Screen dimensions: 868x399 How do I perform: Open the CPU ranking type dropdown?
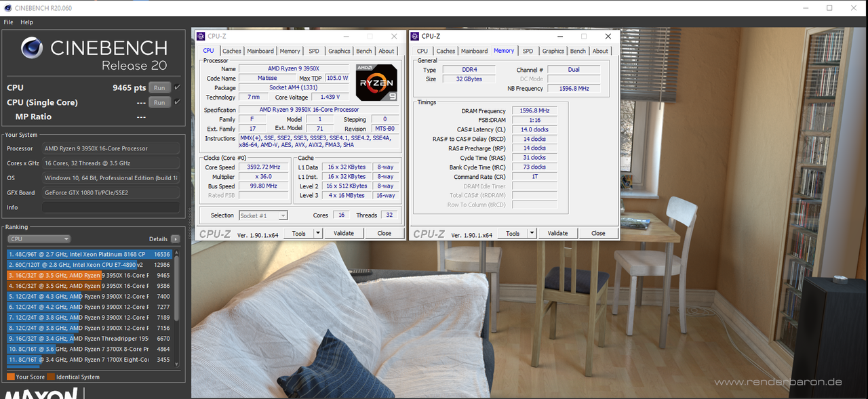click(x=39, y=239)
